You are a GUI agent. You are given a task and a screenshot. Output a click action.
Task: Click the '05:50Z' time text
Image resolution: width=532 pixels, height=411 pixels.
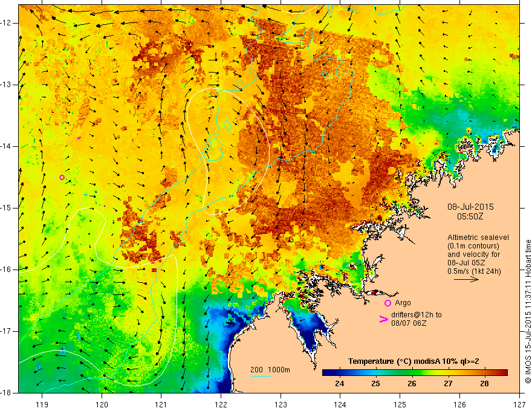tap(470, 216)
